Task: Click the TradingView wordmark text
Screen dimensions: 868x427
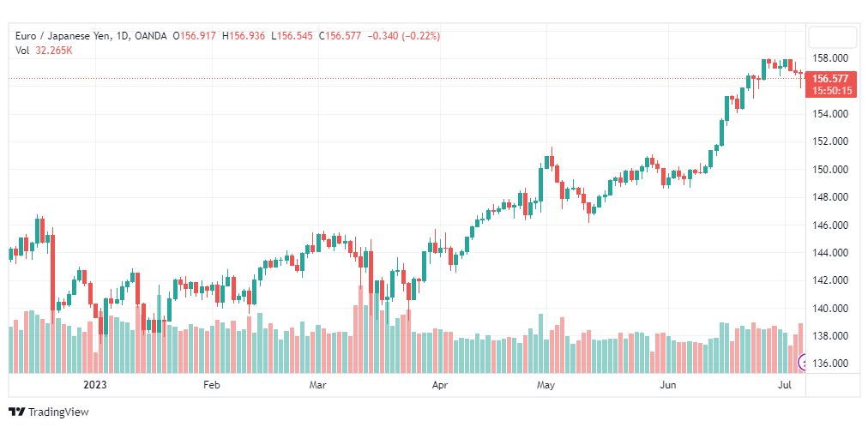Action: (58, 412)
